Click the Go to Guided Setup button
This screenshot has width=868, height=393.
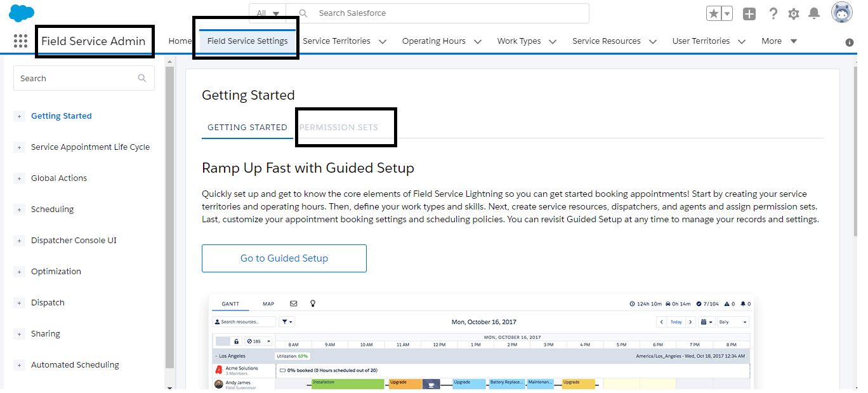[284, 258]
